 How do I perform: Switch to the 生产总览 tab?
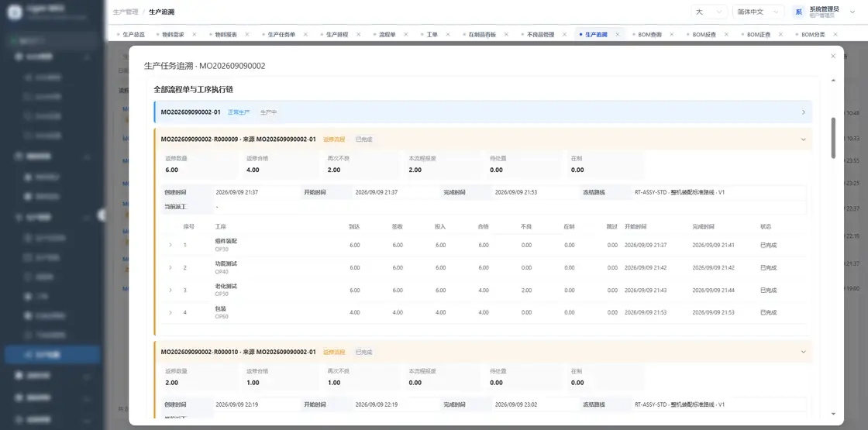[x=133, y=34]
